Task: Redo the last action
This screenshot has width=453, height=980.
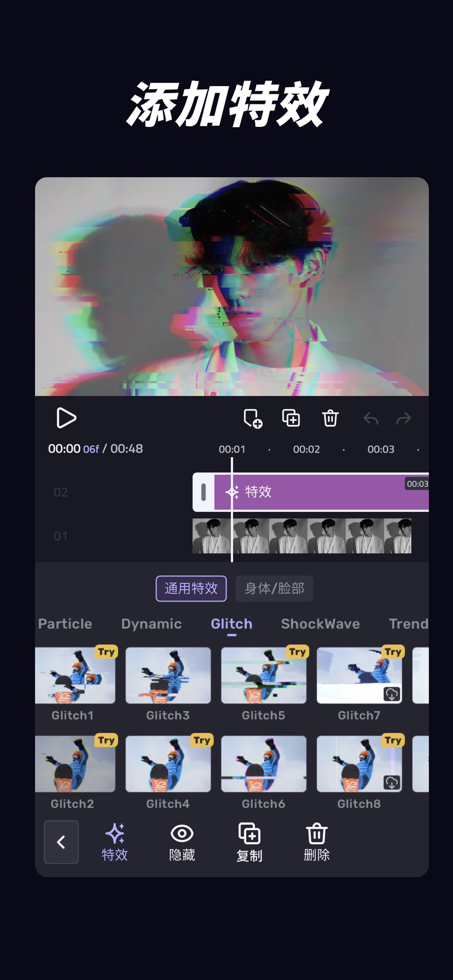Action: pyautogui.click(x=403, y=418)
